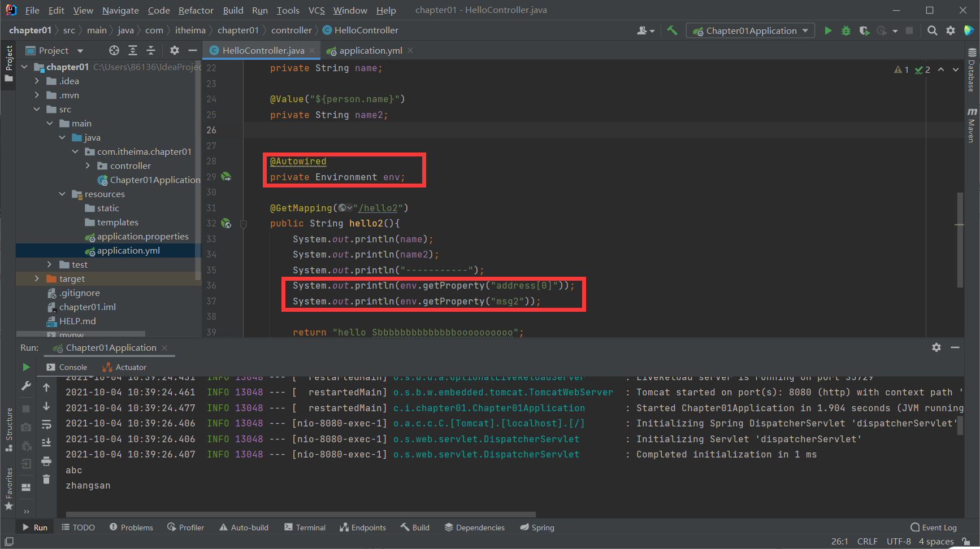Run with Coverage from the toolbar

864,31
